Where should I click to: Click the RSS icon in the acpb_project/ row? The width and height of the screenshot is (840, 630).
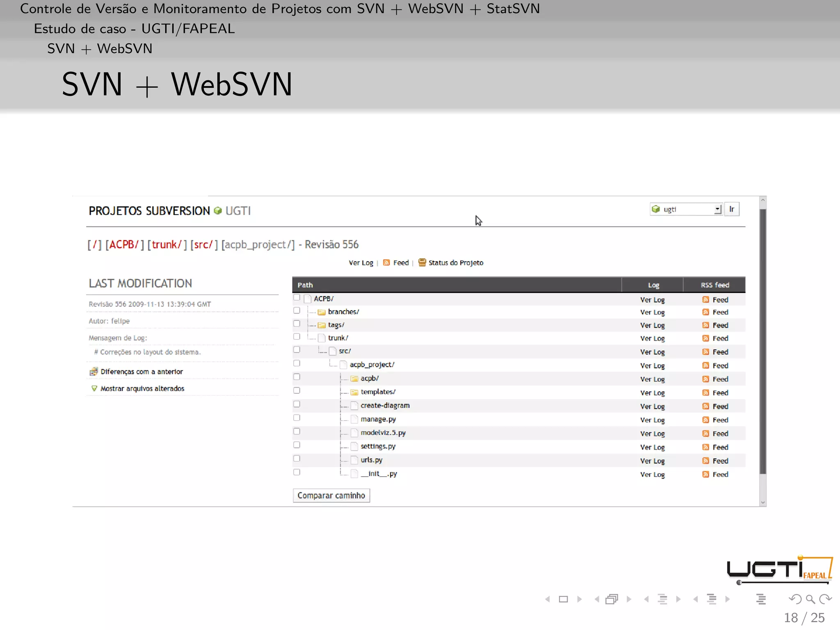pos(705,365)
